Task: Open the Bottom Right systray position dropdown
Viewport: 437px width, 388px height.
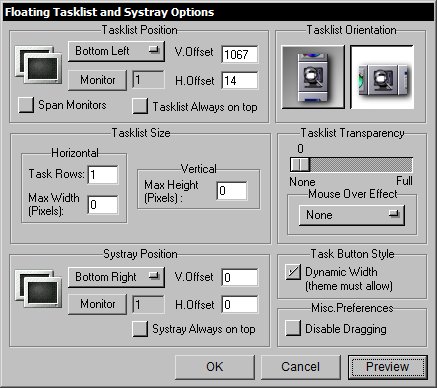Action: 116,277
